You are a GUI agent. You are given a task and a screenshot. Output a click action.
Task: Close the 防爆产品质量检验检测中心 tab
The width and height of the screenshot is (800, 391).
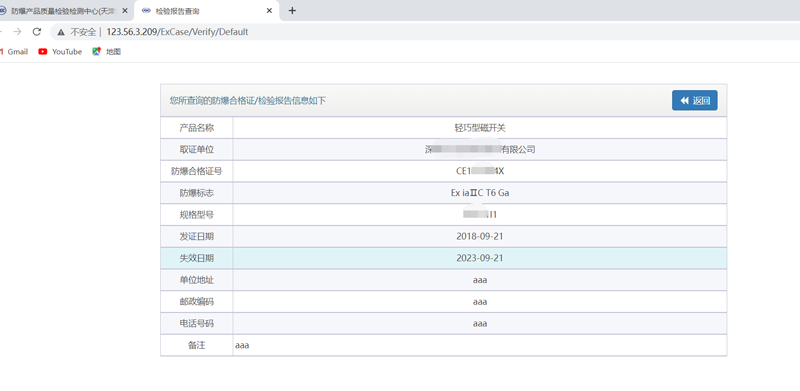pyautogui.click(x=125, y=11)
